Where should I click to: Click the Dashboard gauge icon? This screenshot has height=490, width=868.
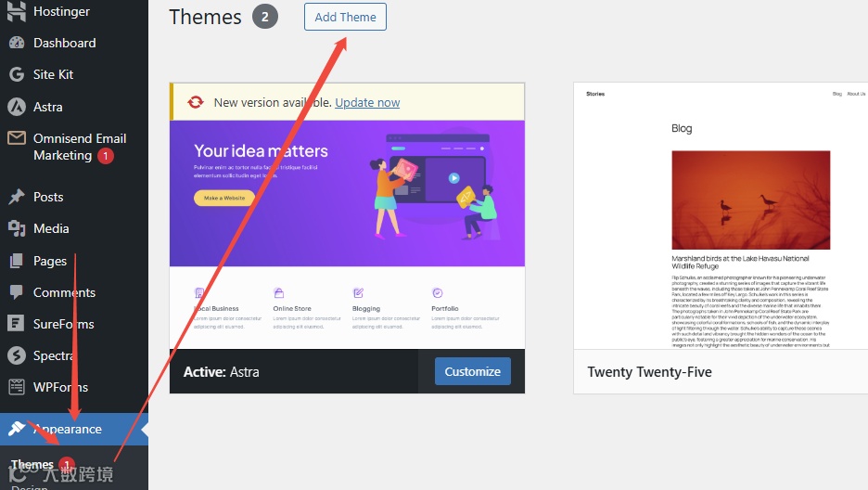[x=17, y=43]
